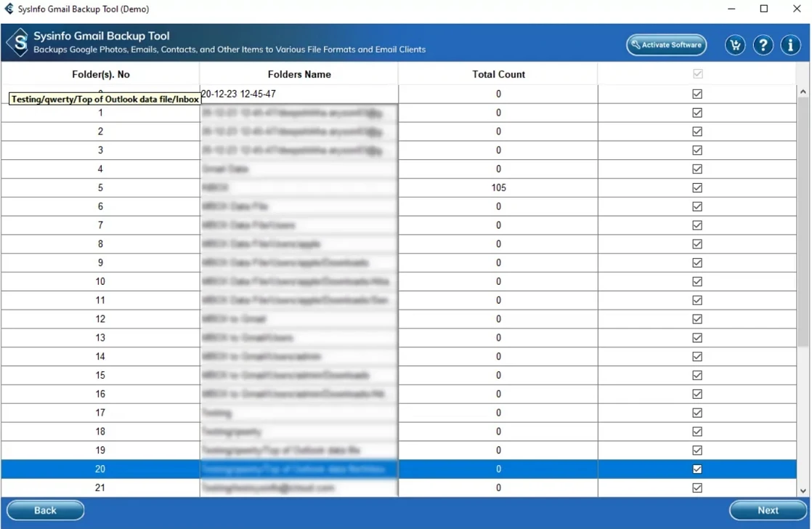Select folder number 21 cell

click(x=100, y=488)
